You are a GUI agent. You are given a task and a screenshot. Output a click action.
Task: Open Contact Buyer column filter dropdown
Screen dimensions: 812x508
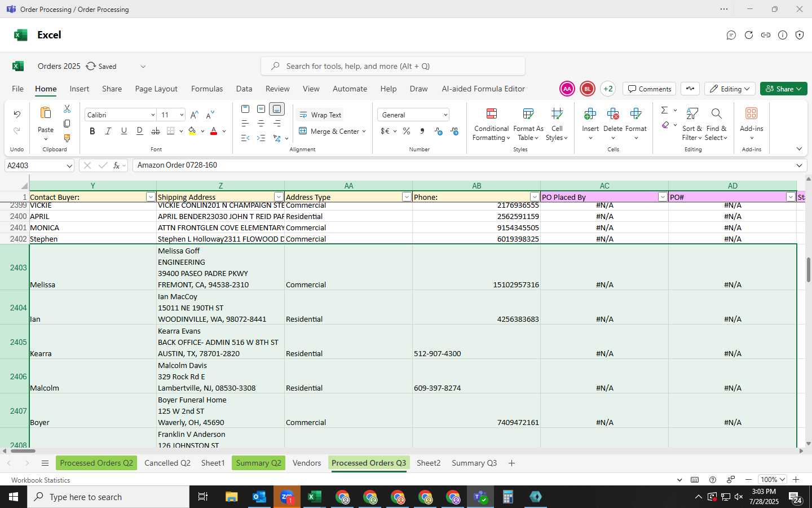click(151, 197)
